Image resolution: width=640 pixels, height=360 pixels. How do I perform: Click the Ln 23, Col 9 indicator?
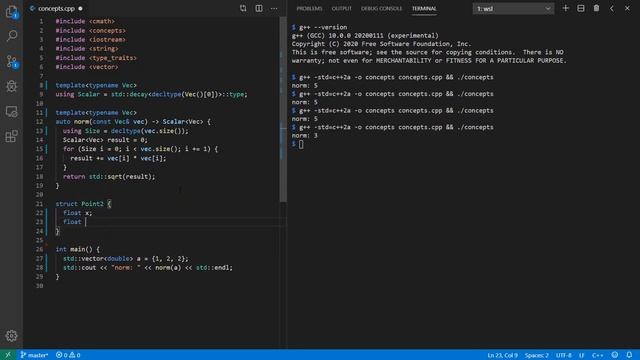pos(502,355)
